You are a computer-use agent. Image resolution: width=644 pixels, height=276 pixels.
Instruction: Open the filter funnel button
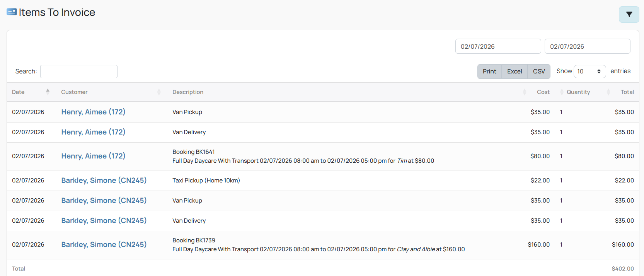629,15
